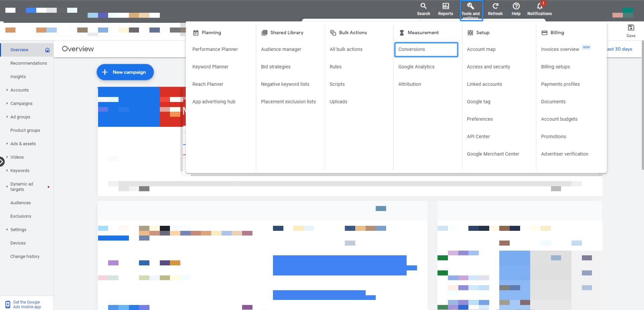Open Google Merchant Center
Viewport: 644px width, 310px height.
pyautogui.click(x=493, y=154)
